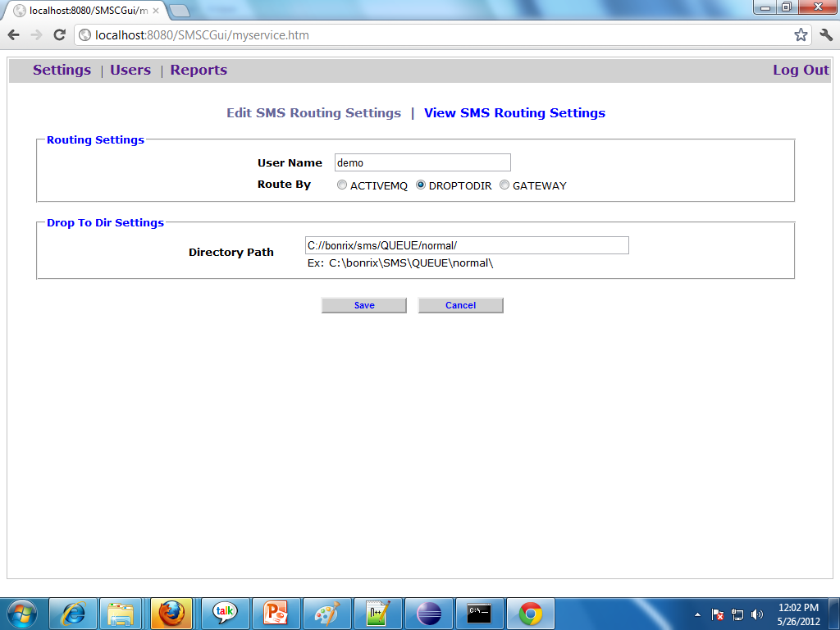Open Internet Explorer from the taskbar
This screenshot has width=840, height=630.
pyautogui.click(x=73, y=613)
